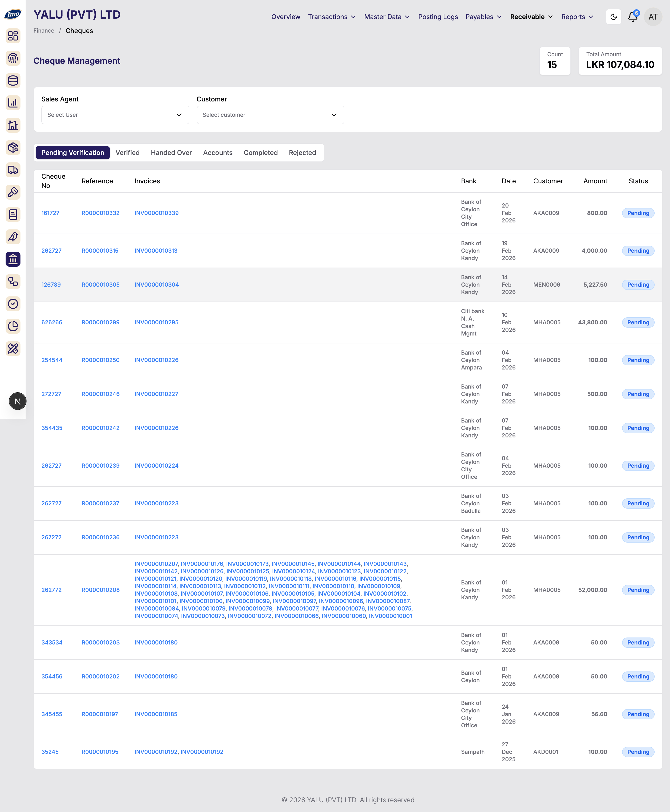
Task: Click the Sampath bank cell
Action: tap(472, 752)
